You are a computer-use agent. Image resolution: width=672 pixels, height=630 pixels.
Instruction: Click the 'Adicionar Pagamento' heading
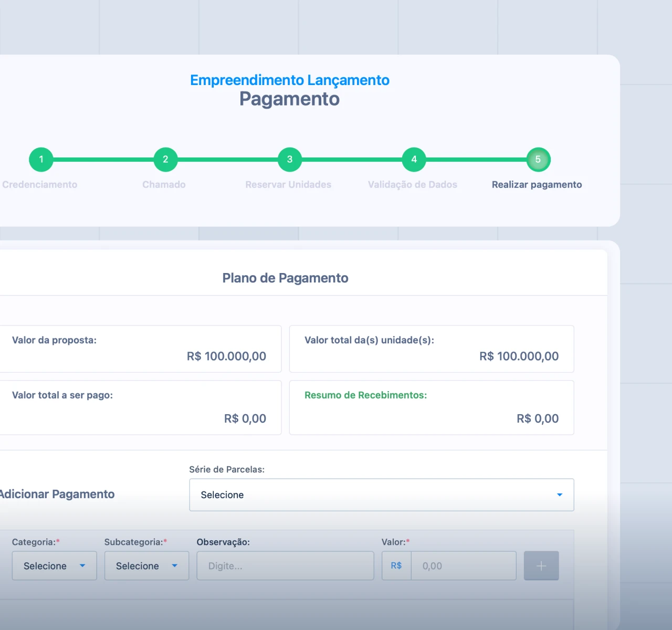pos(57,494)
